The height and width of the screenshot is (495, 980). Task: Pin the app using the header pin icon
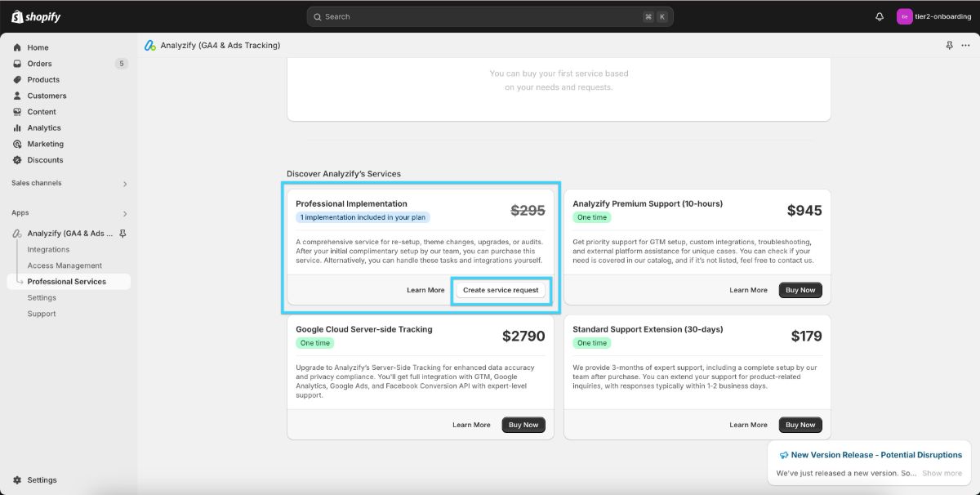[x=949, y=46]
